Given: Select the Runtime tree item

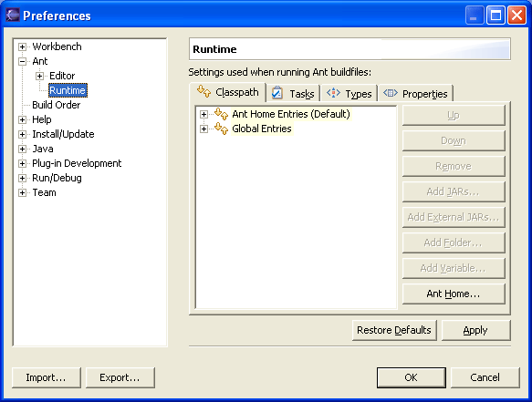Looking at the screenshot, I should coord(68,90).
